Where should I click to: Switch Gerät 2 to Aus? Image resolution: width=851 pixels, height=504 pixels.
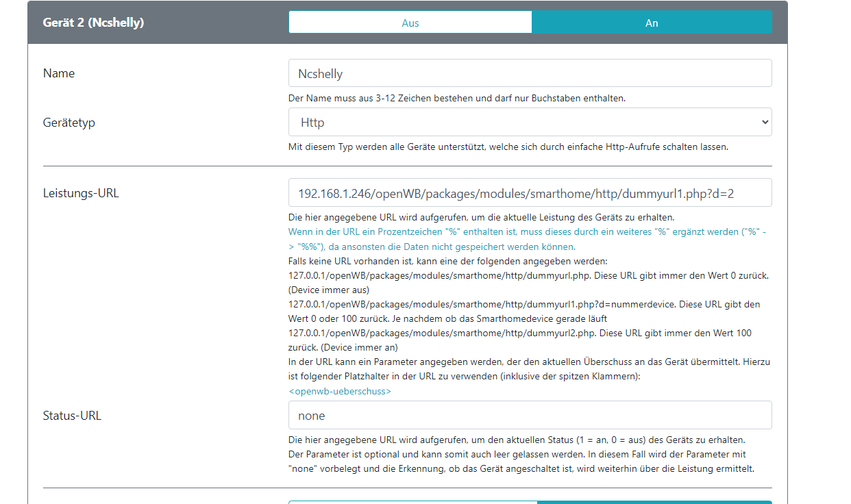click(x=410, y=23)
